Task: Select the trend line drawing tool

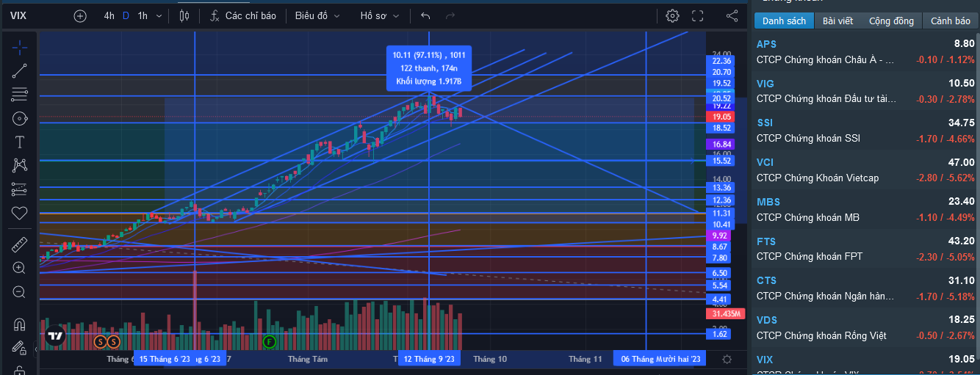Action: point(19,71)
